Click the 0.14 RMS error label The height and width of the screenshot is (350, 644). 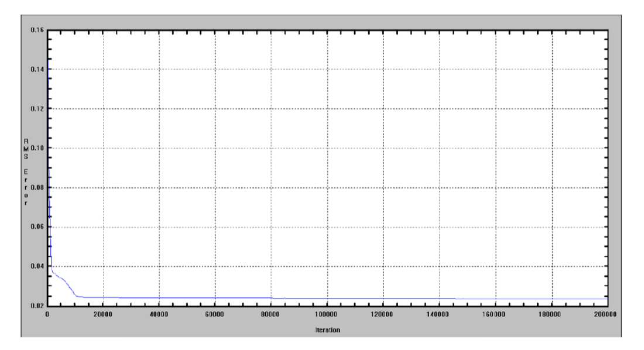click(x=37, y=70)
